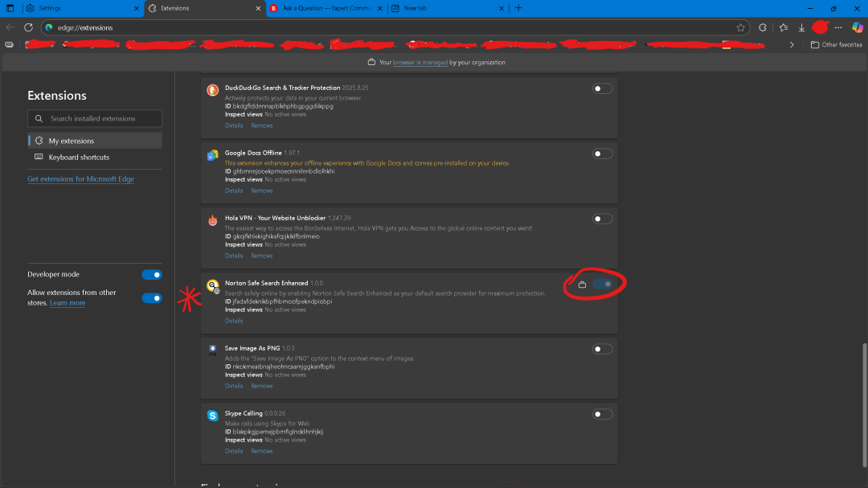868x488 pixels.
Task: Click the managed briefcase icon beside Norton toggle
Action: click(582, 284)
